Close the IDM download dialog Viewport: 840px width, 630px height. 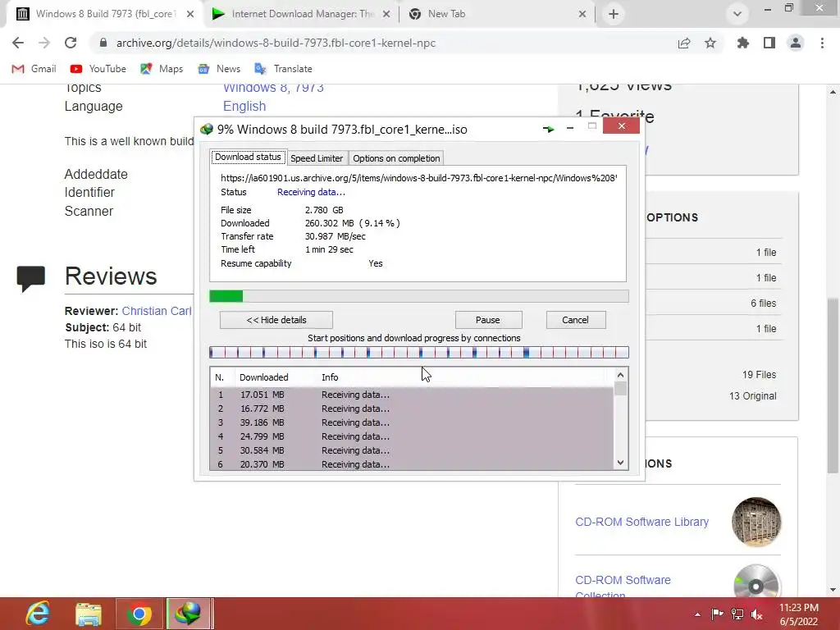pos(622,126)
